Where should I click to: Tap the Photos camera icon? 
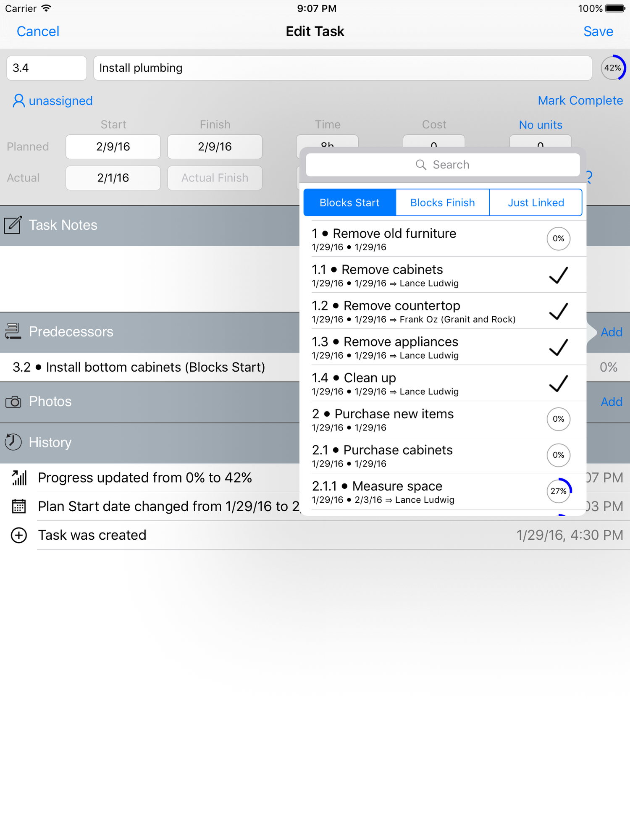pos(13,402)
